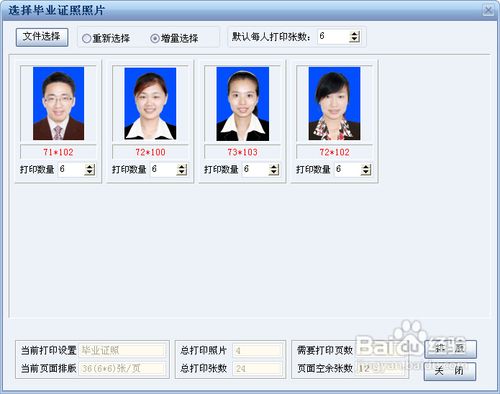Click the red 71*102 size label
Viewport: 500px width, 394px height.
[x=58, y=152]
